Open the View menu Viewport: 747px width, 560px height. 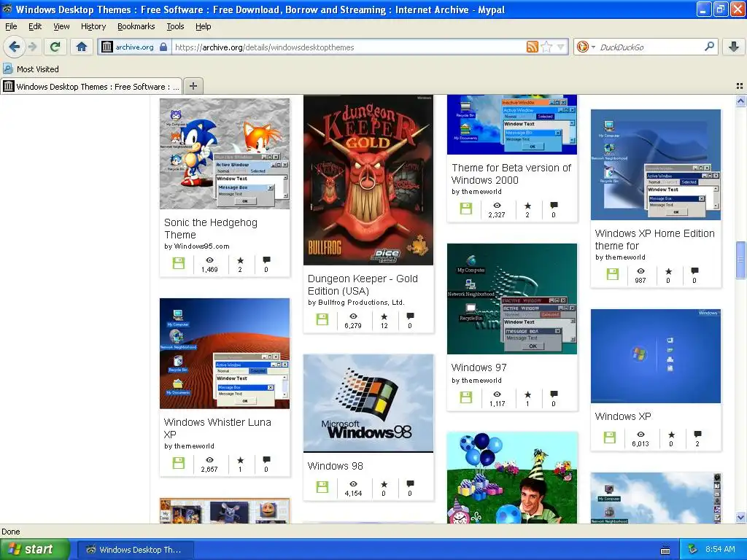(61, 26)
